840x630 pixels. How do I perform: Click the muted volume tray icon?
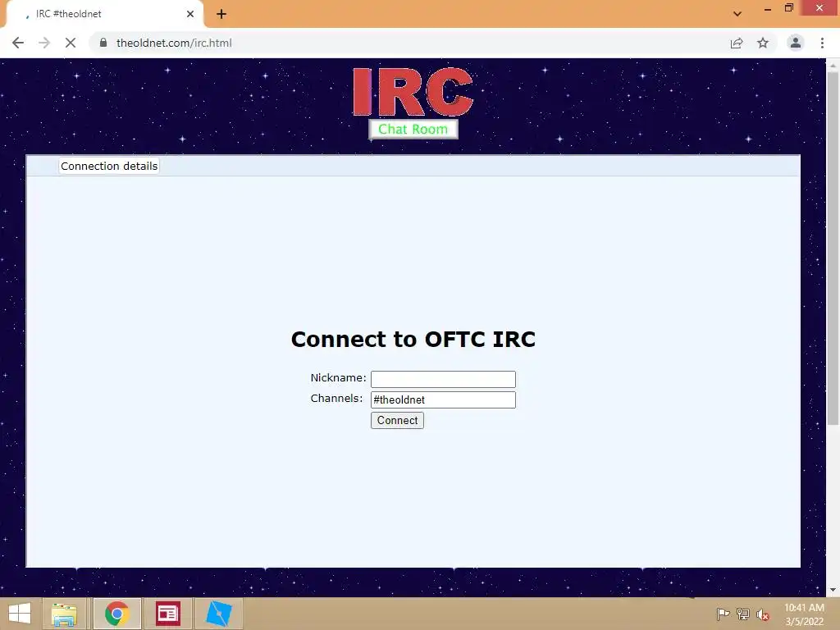tap(763, 614)
